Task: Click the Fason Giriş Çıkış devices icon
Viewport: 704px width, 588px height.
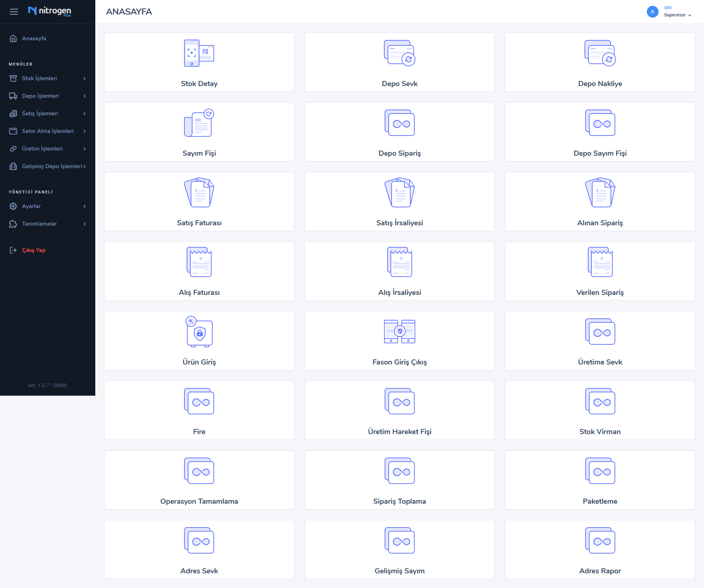Action: tap(399, 332)
